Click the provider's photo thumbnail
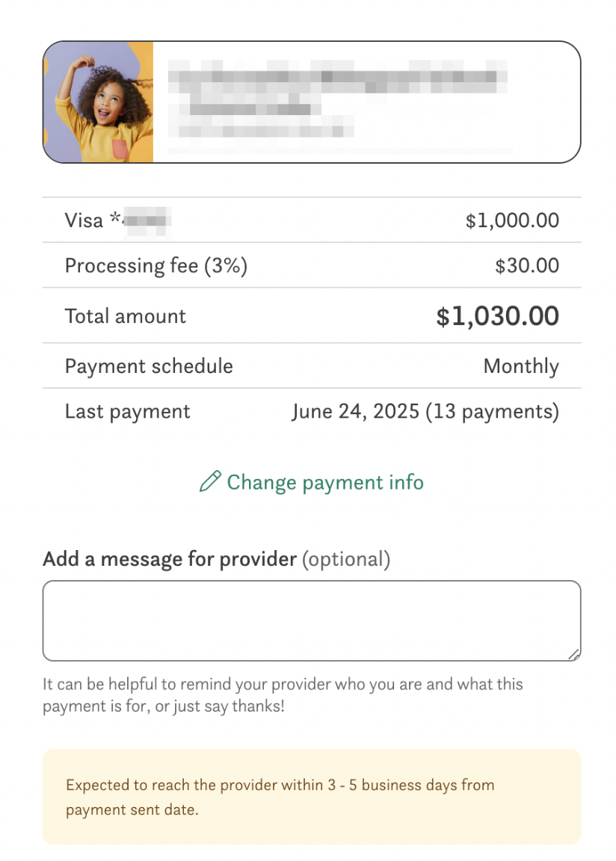The width and height of the screenshot is (616, 861). (x=99, y=102)
